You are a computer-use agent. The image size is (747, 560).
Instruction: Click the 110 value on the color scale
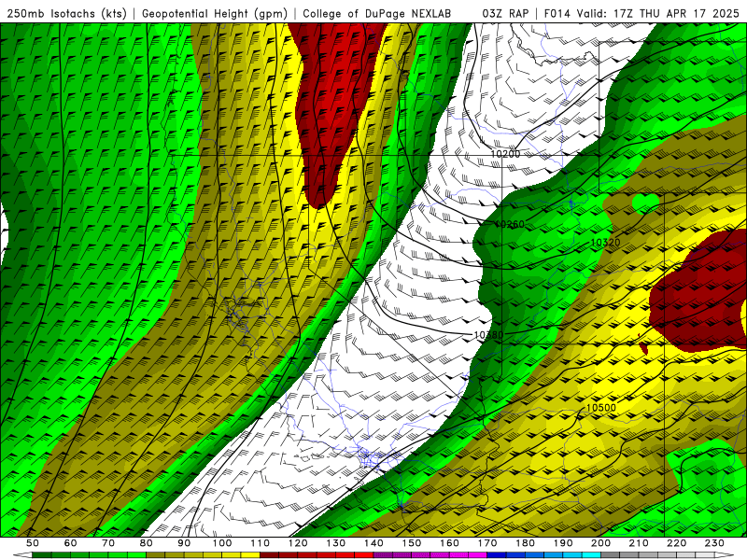coord(261,543)
